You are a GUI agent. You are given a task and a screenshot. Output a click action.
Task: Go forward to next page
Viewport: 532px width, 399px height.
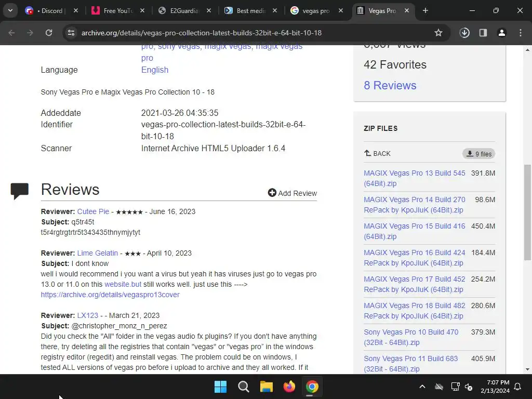coord(30,33)
